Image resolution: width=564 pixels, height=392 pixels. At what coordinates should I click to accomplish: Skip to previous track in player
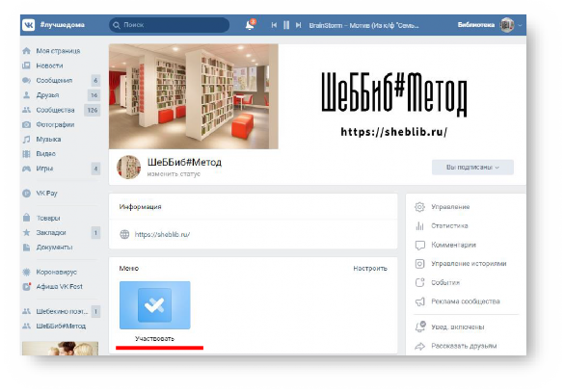pos(274,25)
